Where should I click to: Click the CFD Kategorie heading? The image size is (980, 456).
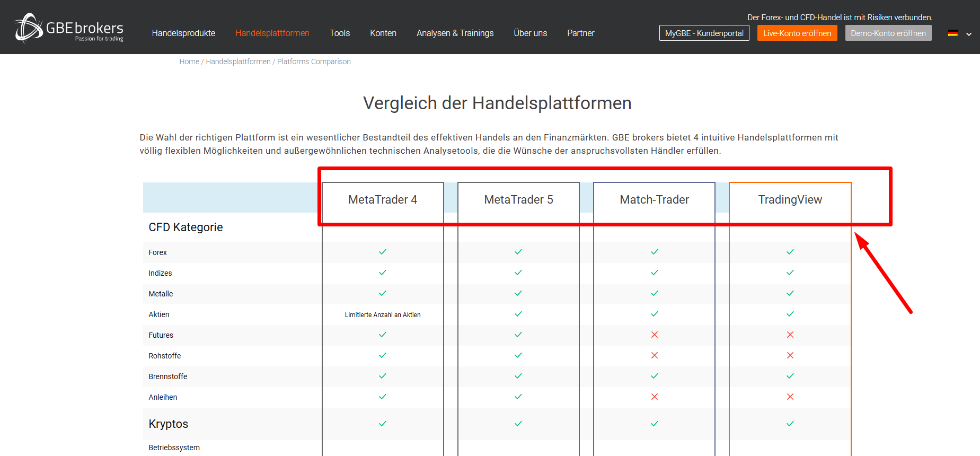click(186, 227)
